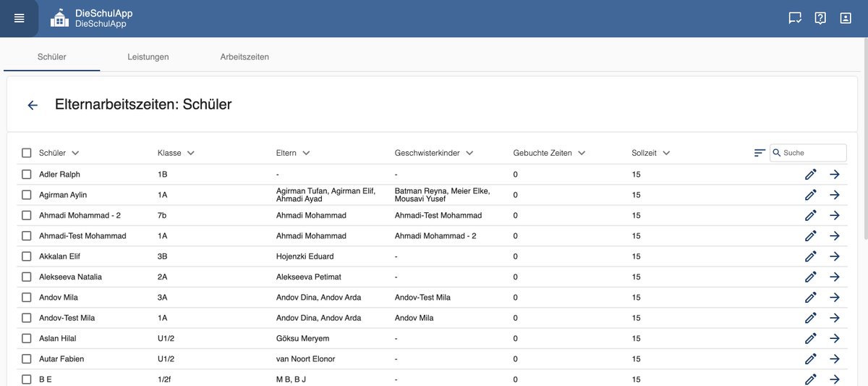
Task: Toggle the select-all checkbox in table header
Action: tap(27, 153)
